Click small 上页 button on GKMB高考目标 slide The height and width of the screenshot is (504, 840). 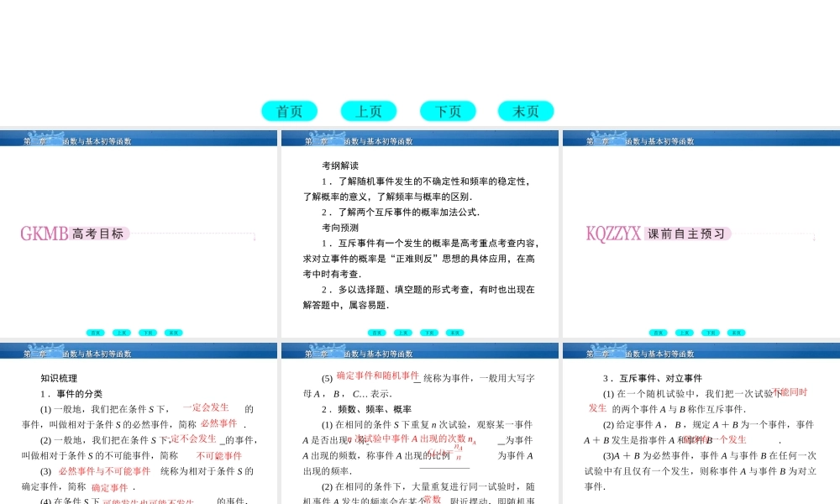(x=122, y=333)
